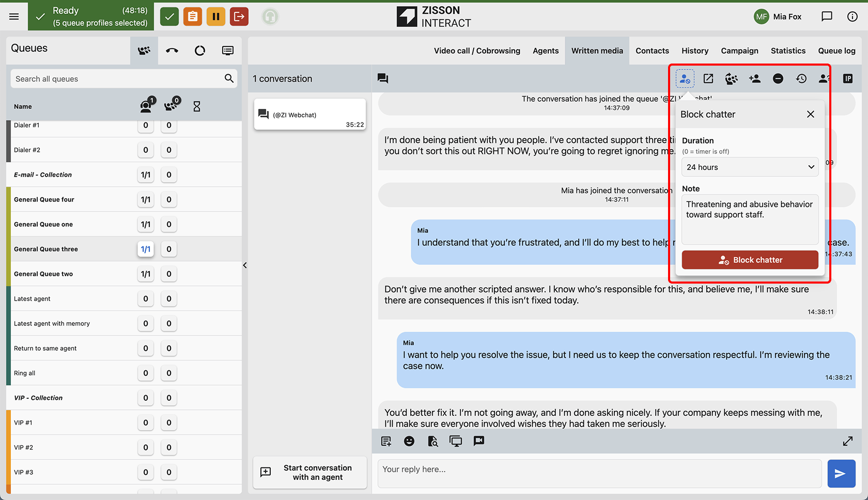Switch to the Statistics tab
Viewport: 868px width, 500px height.
(788, 51)
